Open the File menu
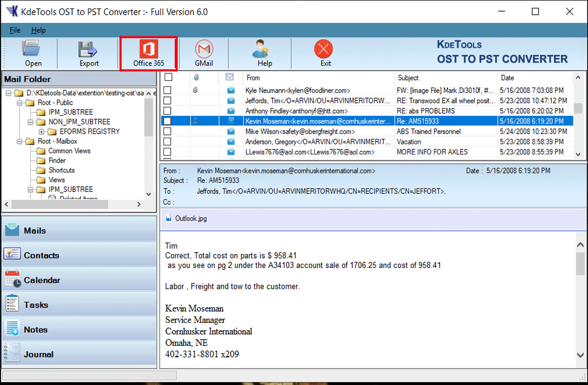Viewport: 588px width, 385px height. point(15,30)
